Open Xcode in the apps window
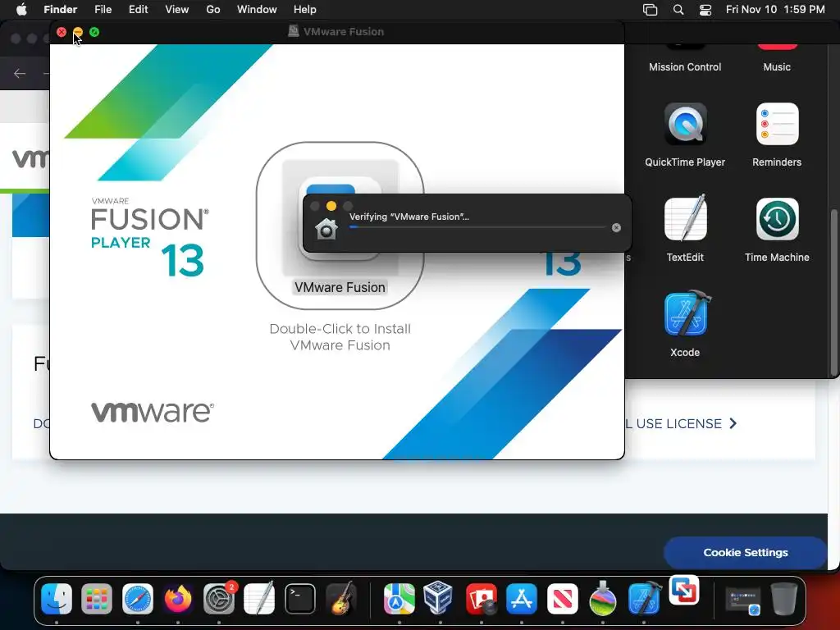This screenshot has height=630, width=840. coord(685,313)
